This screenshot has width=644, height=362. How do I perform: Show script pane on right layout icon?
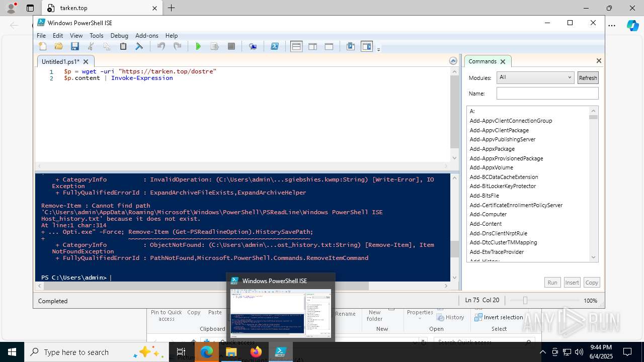pyautogui.click(x=312, y=46)
